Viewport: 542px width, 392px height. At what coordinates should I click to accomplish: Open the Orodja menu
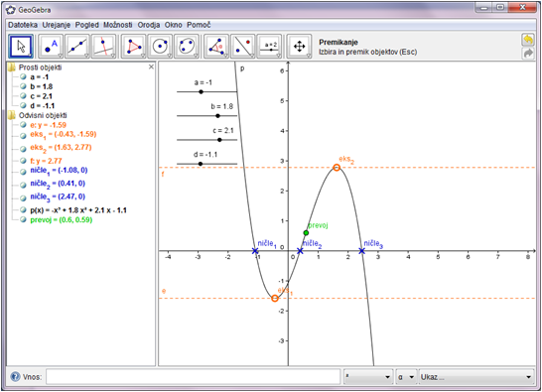click(149, 25)
